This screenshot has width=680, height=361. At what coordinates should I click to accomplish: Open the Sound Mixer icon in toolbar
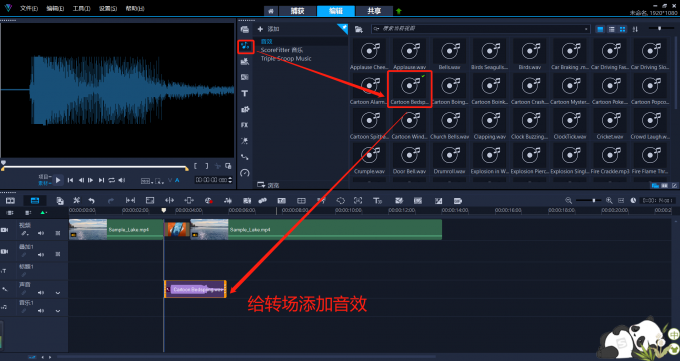[228, 200]
